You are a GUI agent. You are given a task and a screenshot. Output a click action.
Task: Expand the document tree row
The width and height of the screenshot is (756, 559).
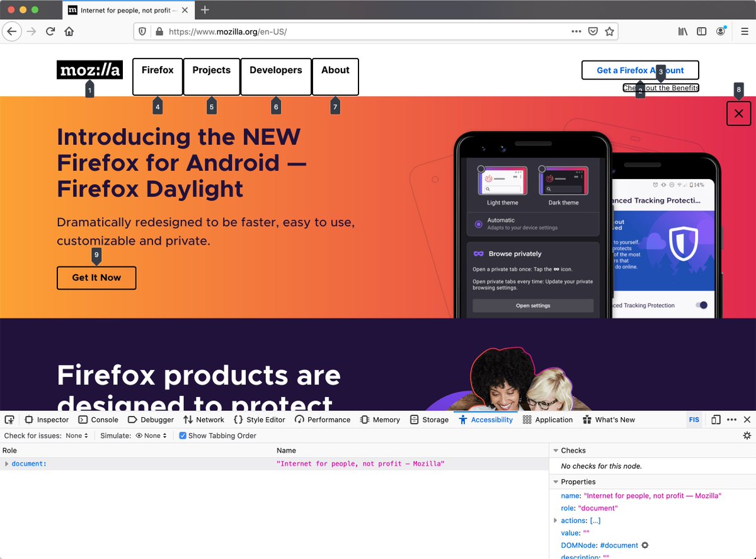click(x=7, y=464)
